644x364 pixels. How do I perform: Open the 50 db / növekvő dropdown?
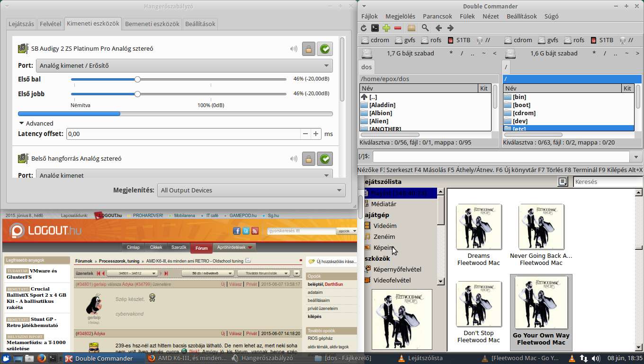(x=207, y=273)
